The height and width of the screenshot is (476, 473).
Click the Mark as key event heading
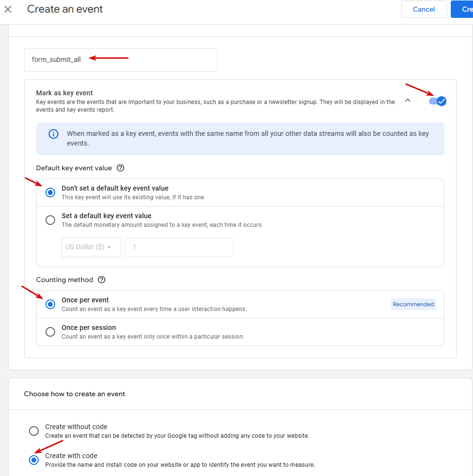click(64, 93)
